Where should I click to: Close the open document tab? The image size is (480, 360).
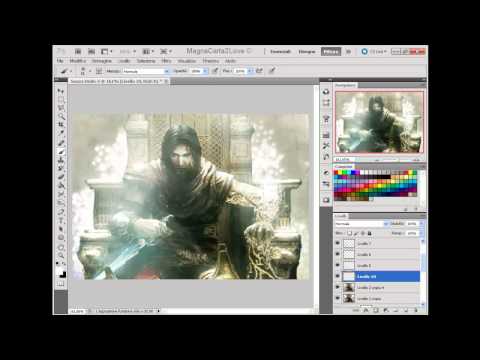166,81
